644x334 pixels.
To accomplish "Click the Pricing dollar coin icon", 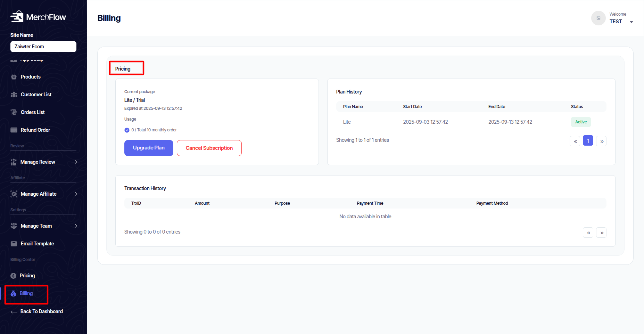I will point(14,276).
